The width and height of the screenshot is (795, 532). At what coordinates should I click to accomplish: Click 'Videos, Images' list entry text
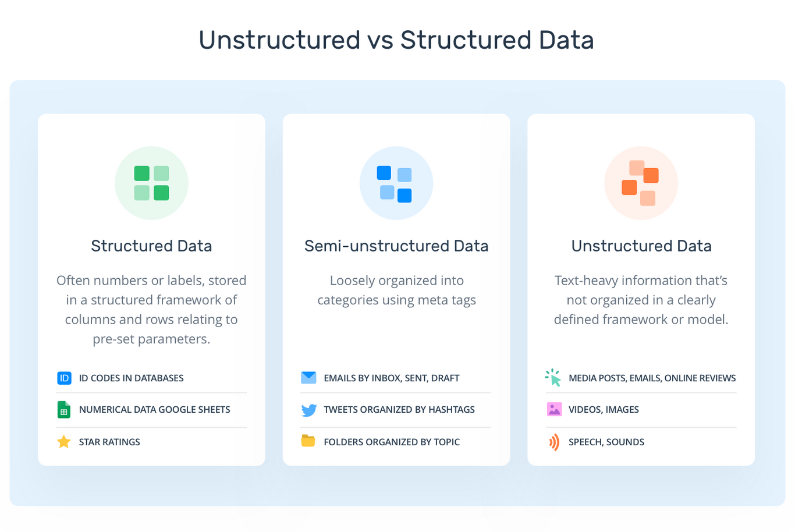pos(604,410)
